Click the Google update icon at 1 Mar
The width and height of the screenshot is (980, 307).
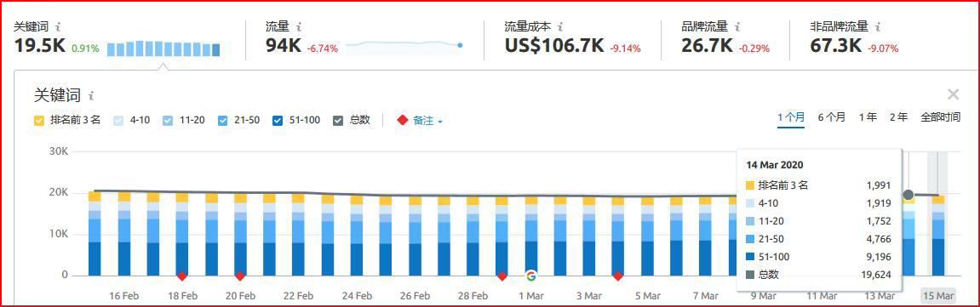click(x=531, y=276)
